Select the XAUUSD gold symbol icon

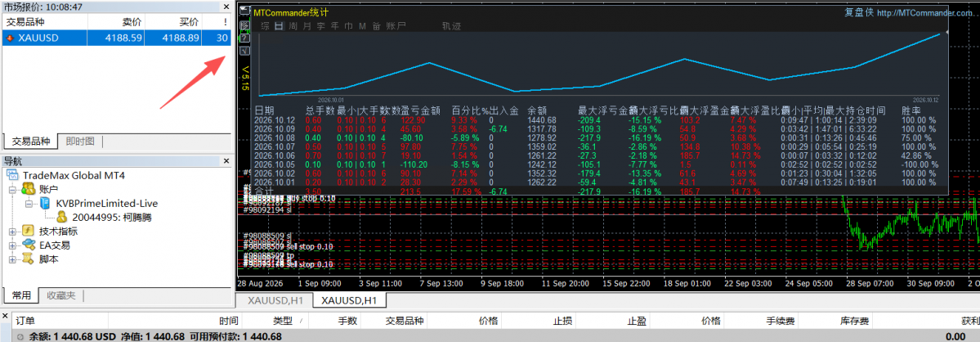pyautogui.click(x=10, y=38)
